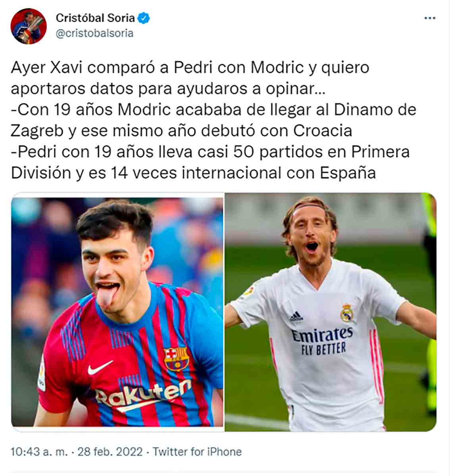
Task: Click the Real Madrid crest on shirt
Action: pyautogui.click(x=347, y=313)
